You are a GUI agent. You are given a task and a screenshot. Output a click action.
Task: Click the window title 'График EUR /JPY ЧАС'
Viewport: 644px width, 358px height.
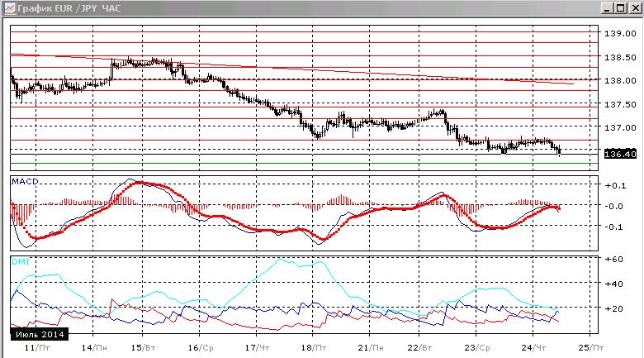point(69,8)
